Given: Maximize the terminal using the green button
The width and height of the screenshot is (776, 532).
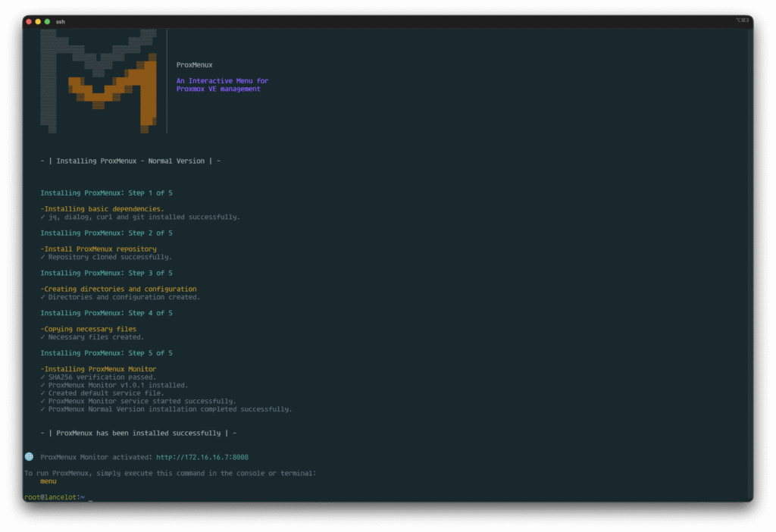Looking at the screenshot, I should (x=47, y=21).
